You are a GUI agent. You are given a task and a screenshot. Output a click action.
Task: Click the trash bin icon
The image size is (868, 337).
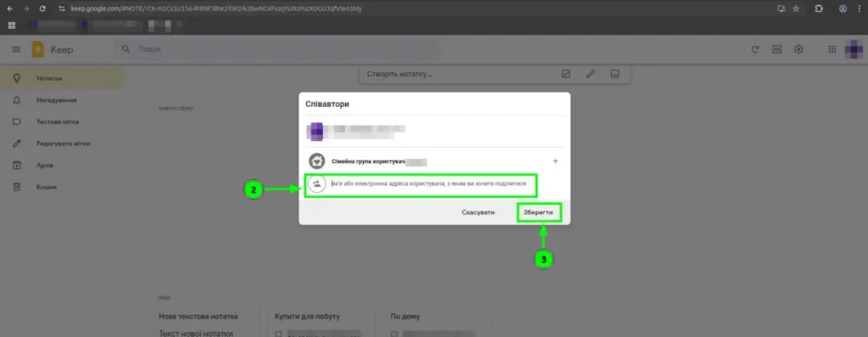click(17, 187)
